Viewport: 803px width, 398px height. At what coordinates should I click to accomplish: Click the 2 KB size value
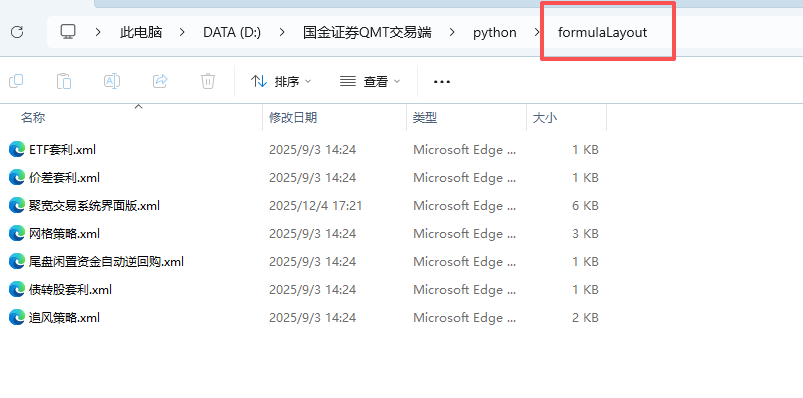pos(585,318)
